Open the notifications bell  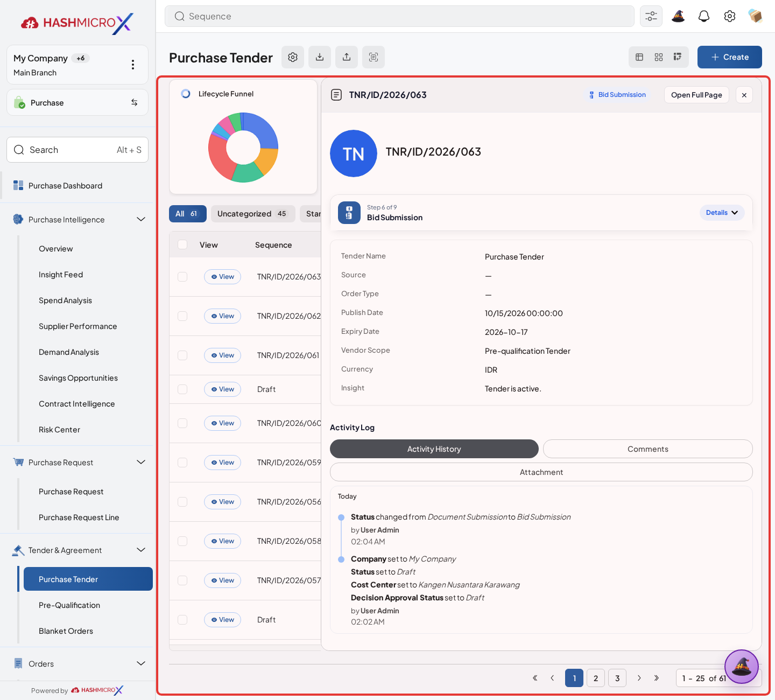pyautogui.click(x=704, y=16)
